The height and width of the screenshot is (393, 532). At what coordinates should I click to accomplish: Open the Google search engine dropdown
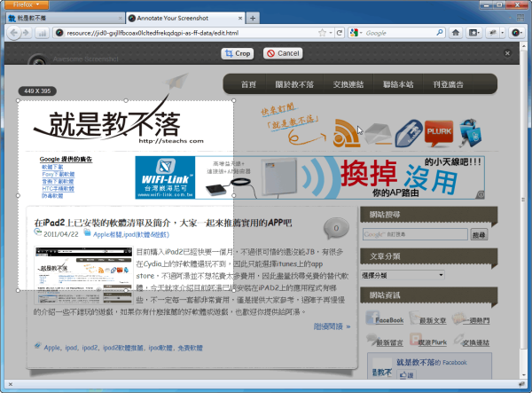click(356, 33)
